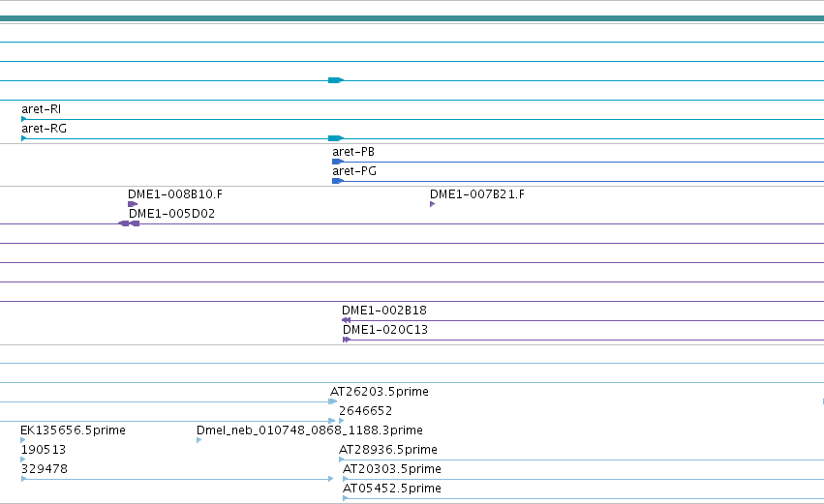Select the aret-RI transcript start arrow

coord(23,119)
